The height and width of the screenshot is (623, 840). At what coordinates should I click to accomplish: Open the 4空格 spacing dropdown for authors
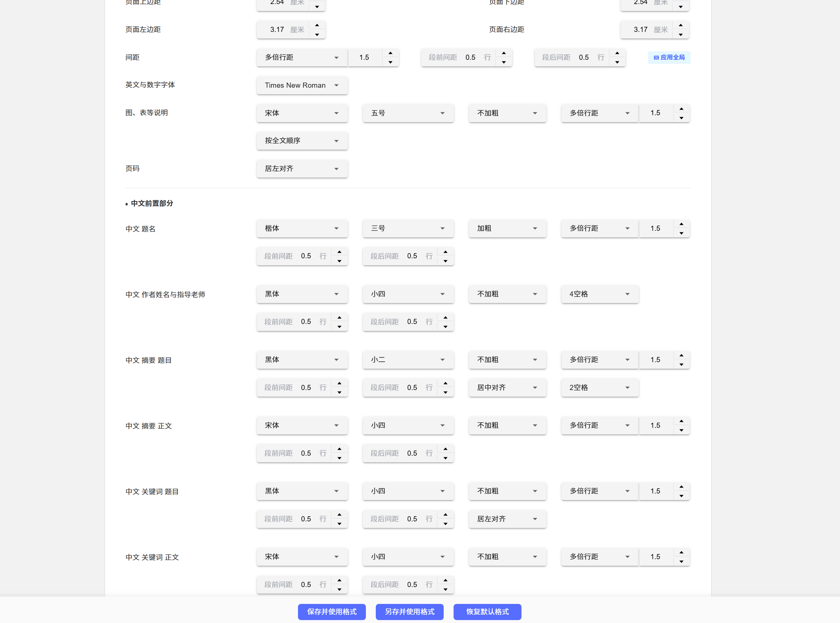599,294
